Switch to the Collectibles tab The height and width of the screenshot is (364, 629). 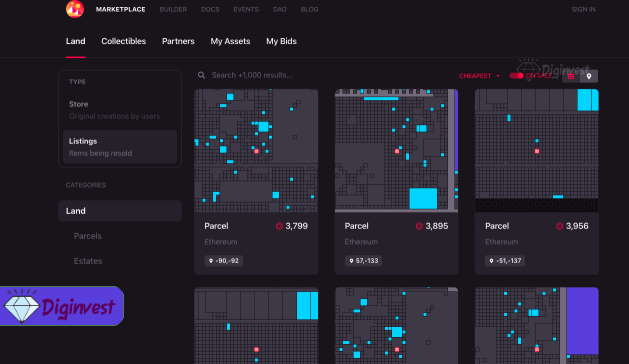click(x=124, y=41)
